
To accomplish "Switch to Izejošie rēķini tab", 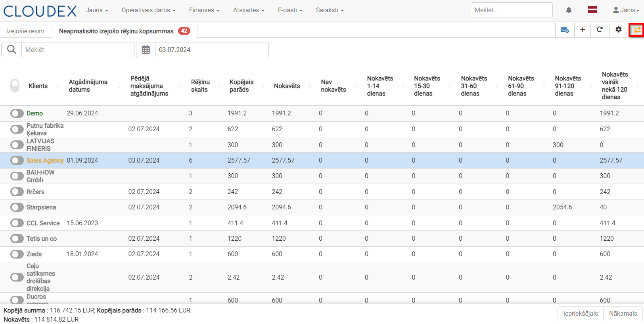I will (25, 31).
